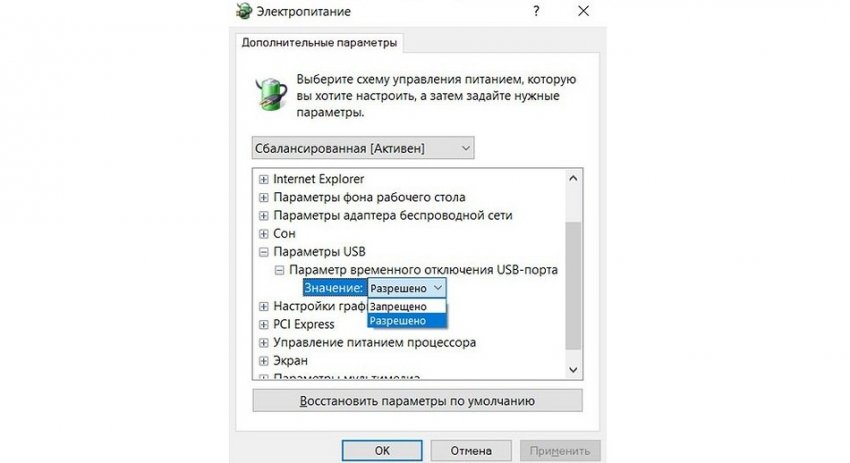This screenshot has height=463, width=850.
Task: Expand the Сон settings node
Action: pyautogui.click(x=264, y=233)
